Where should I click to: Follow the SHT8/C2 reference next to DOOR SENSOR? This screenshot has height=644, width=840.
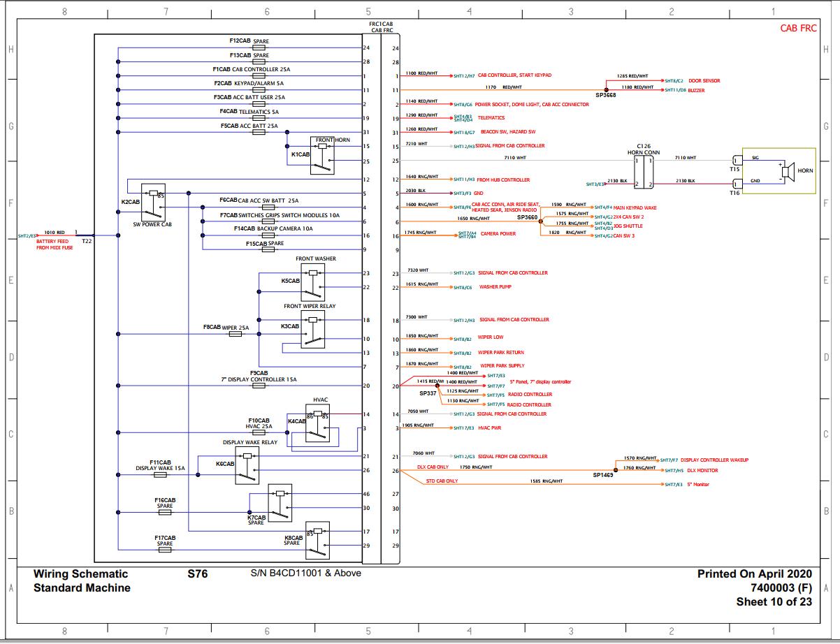tap(674, 81)
